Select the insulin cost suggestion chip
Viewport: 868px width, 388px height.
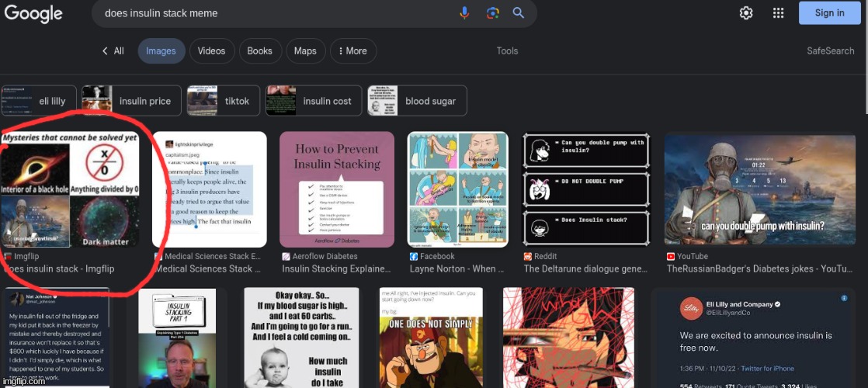[x=314, y=101]
